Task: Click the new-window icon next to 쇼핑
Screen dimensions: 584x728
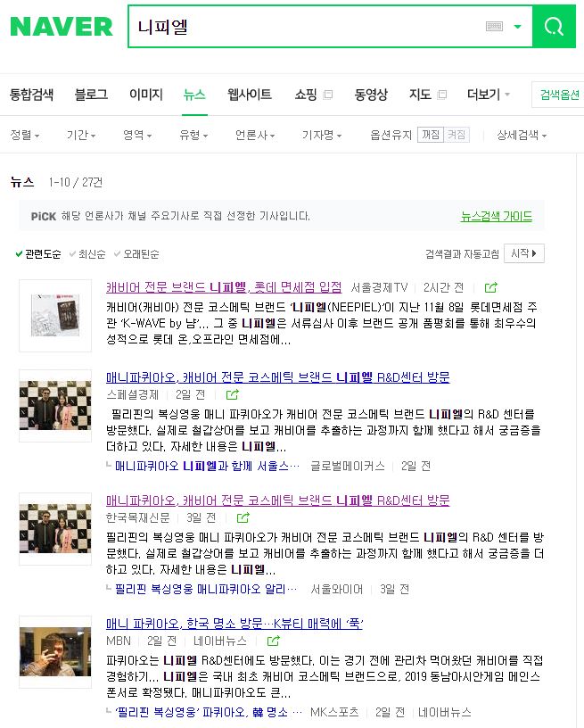Action: click(328, 95)
